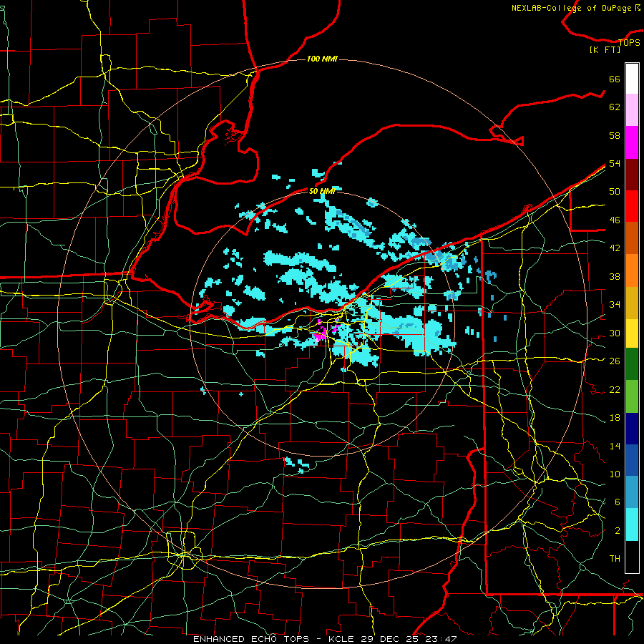Click the 34 legend value
Screen dimensions: 644x644
tap(615, 305)
